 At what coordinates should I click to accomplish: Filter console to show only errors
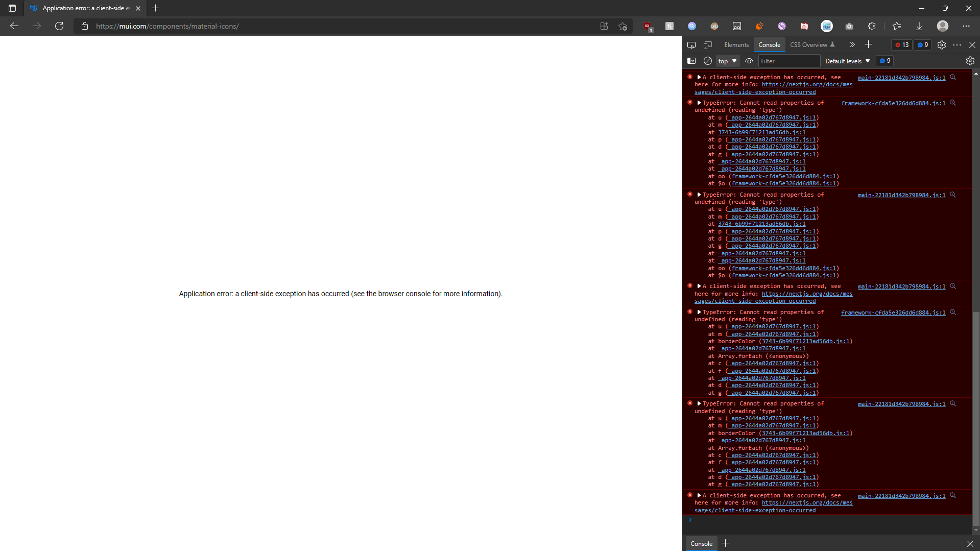point(901,45)
